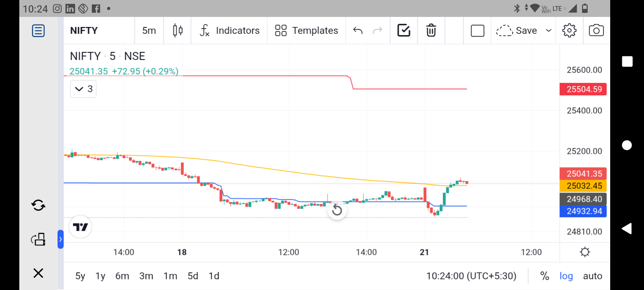This screenshot has width=644, height=290.
Task: Click the red 25041.35 current price label
Action: [583, 174]
